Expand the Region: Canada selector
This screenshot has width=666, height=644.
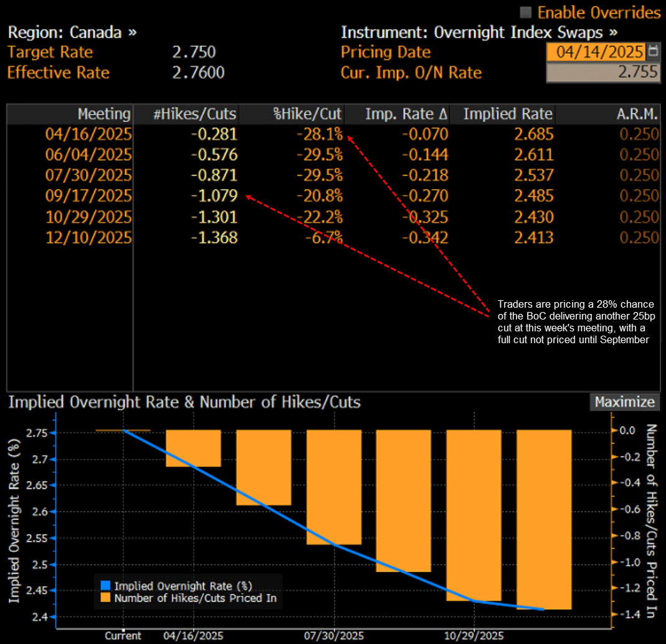(x=72, y=32)
